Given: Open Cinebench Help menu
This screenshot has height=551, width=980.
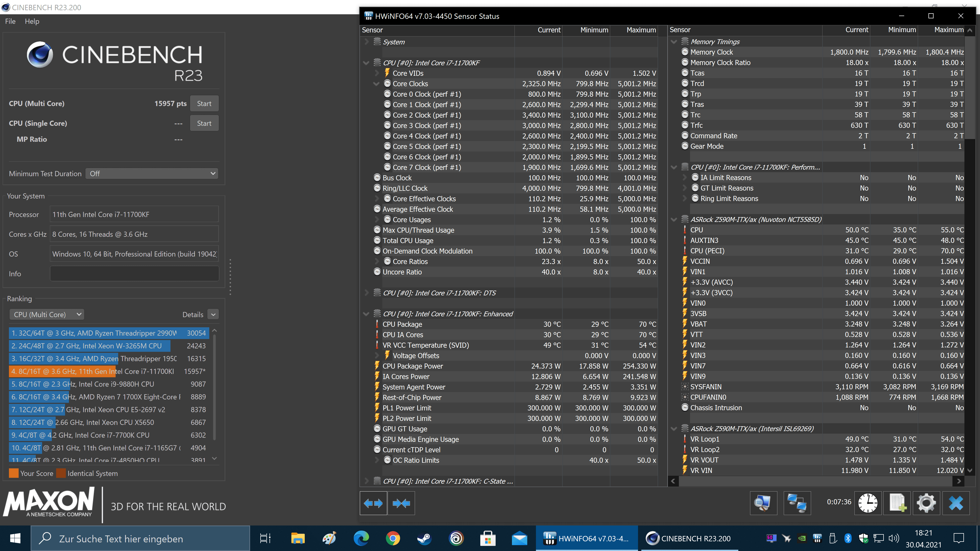Looking at the screenshot, I should [32, 21].
